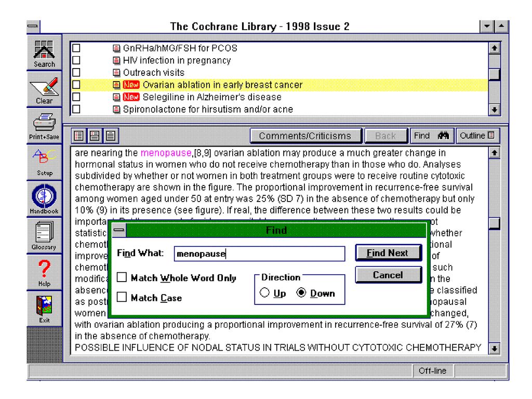The width and height of the screenshot is (532, 399).
Task: Select GnRHa/hMG/FSH for PCOS title
Action: point(180,48)
